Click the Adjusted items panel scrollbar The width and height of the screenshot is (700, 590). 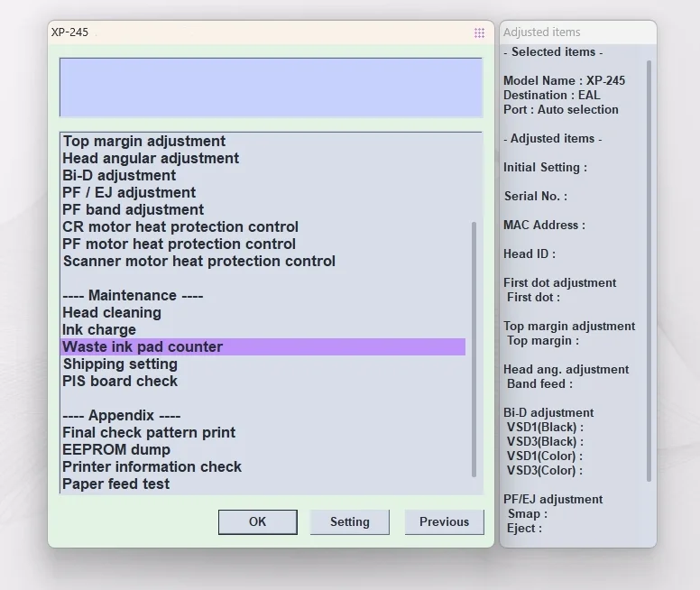649,272
